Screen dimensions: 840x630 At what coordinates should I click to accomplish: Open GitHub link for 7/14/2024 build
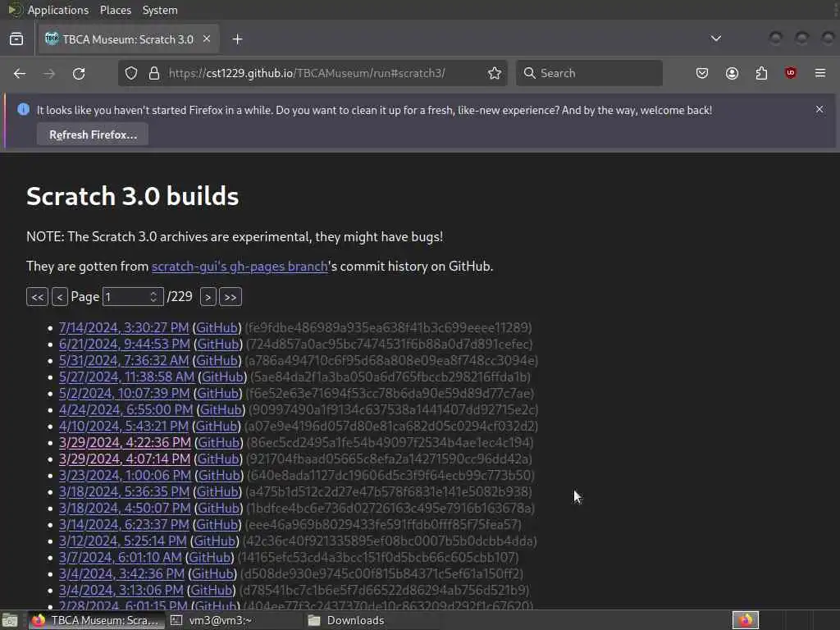point(217,327)
